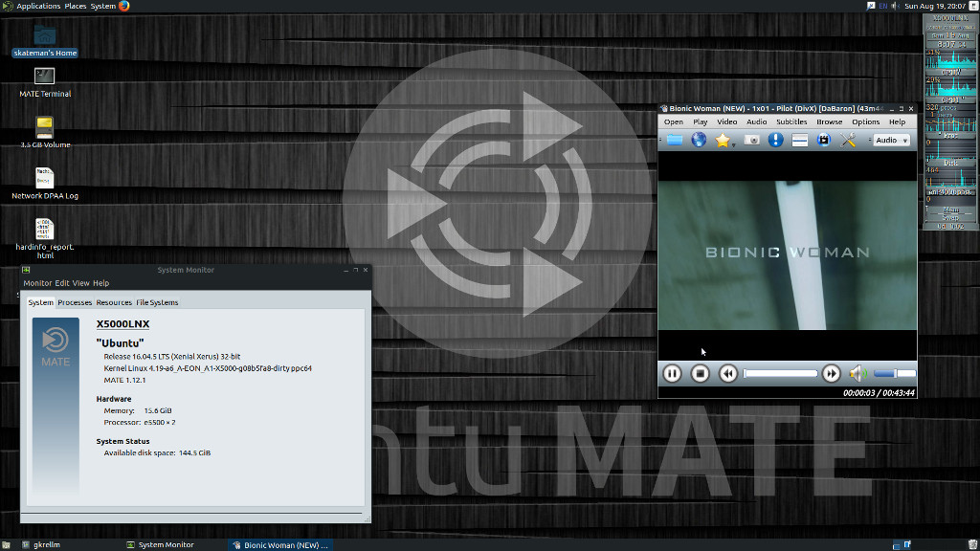Screen dimensions: 980x551
Task: Open the Help menu in the video player
Action: click(x=897, y=121)
